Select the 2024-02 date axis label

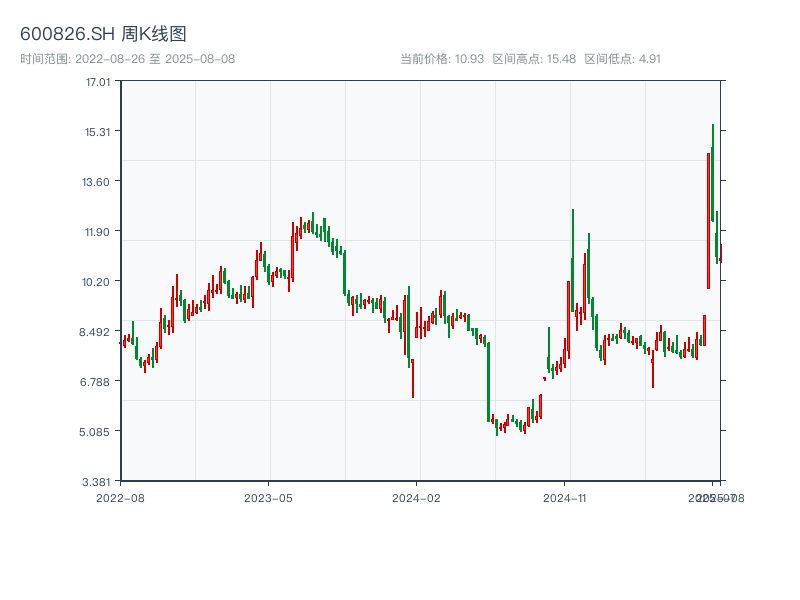pyautogui.click(x=417, y=497)
